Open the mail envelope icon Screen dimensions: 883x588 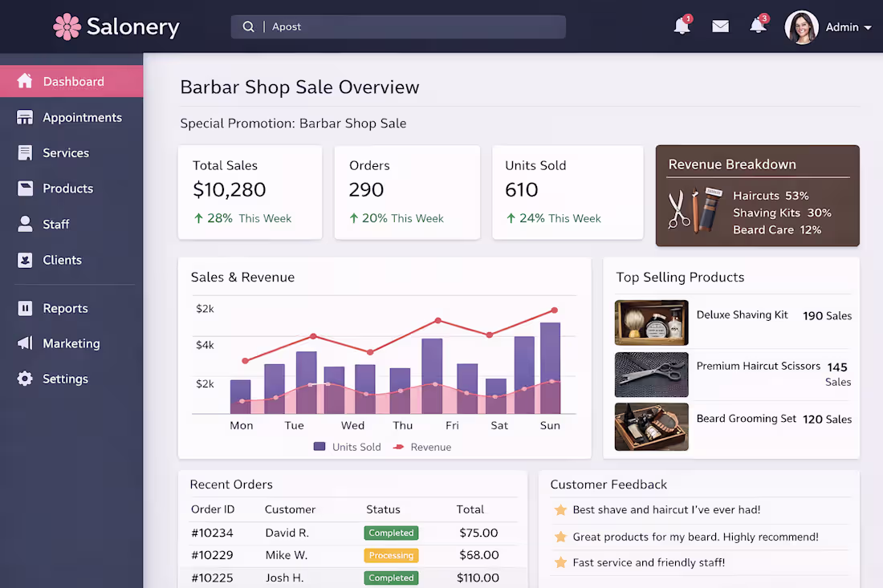(x=720, y=26)
